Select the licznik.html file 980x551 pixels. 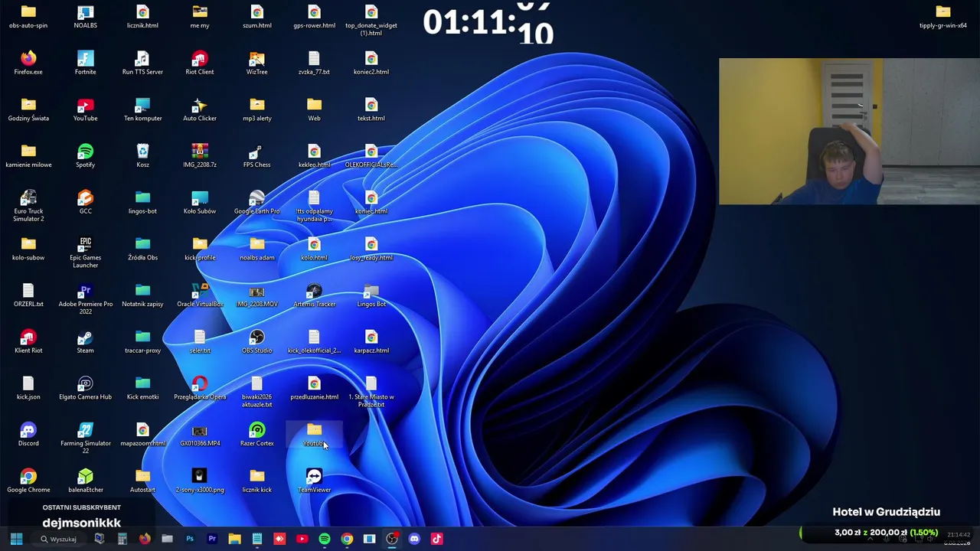(x=142, y=16)
